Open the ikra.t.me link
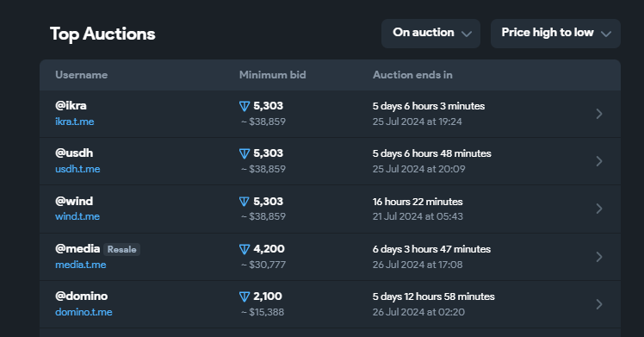This screenshot has width=644, height=337. click(x=75, y=122)
